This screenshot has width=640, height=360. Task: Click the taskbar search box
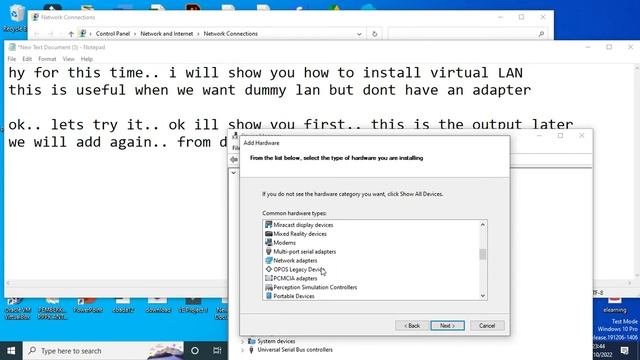click(104, 351)
